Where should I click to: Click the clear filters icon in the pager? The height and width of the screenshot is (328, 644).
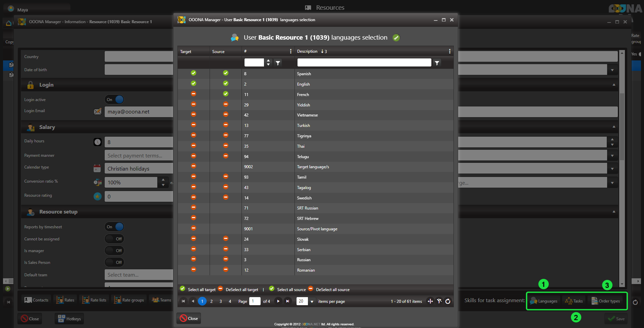tap(439, 301)
